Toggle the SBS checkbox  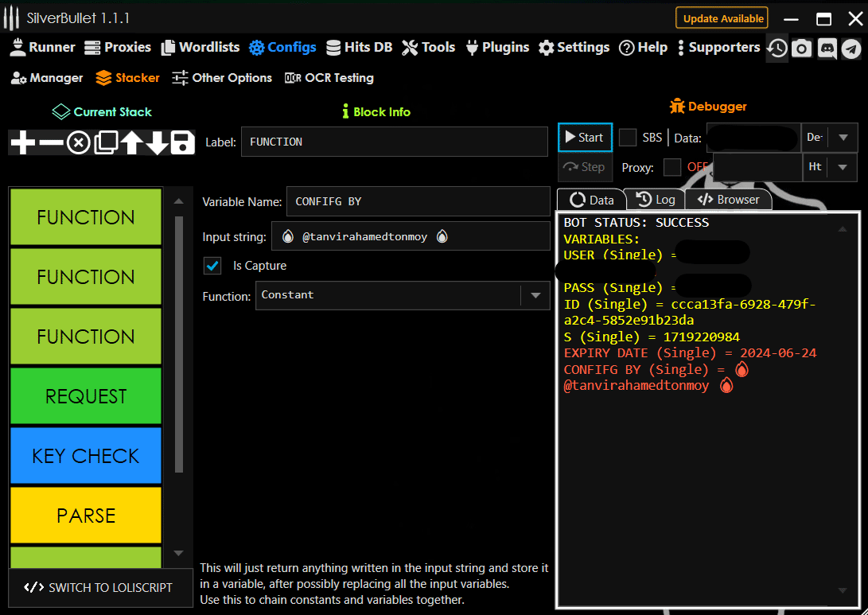point(627,138)
